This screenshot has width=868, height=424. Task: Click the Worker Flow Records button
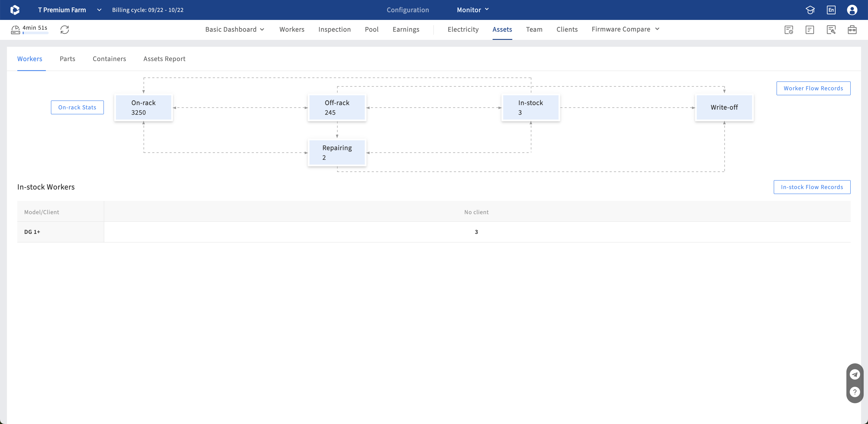[x=813, y=88]
